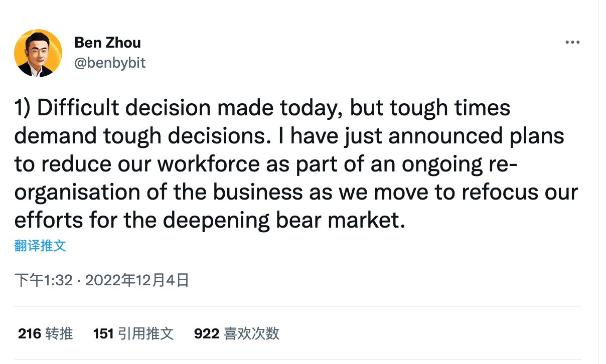Expand the overflow menu for tweet actions
The image size is (606, 364).
pos(572,42)
